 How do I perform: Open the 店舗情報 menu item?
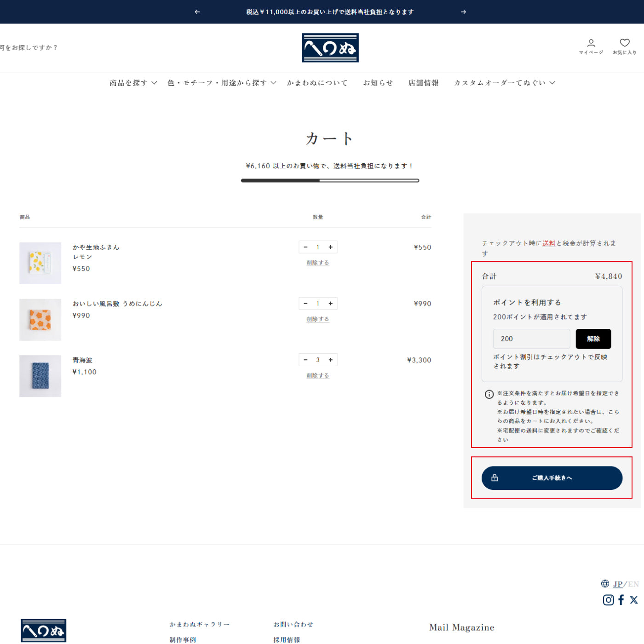point(423,83)
